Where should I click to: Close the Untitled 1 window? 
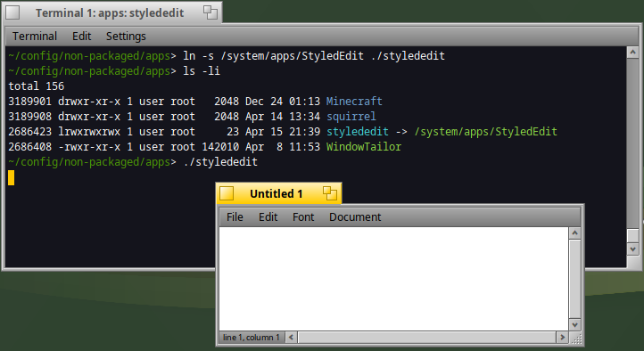(227, 193)
